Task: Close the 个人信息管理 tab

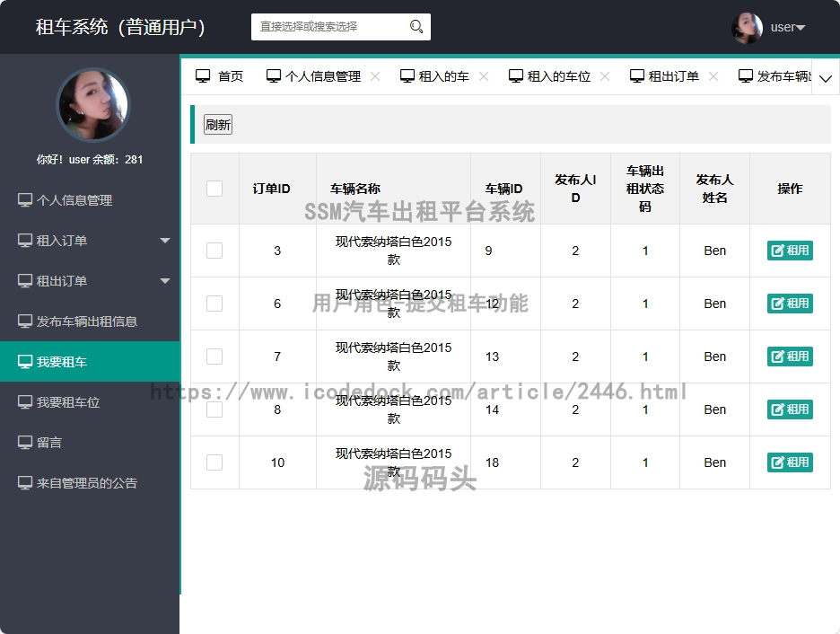Action: tap(375, 76)
